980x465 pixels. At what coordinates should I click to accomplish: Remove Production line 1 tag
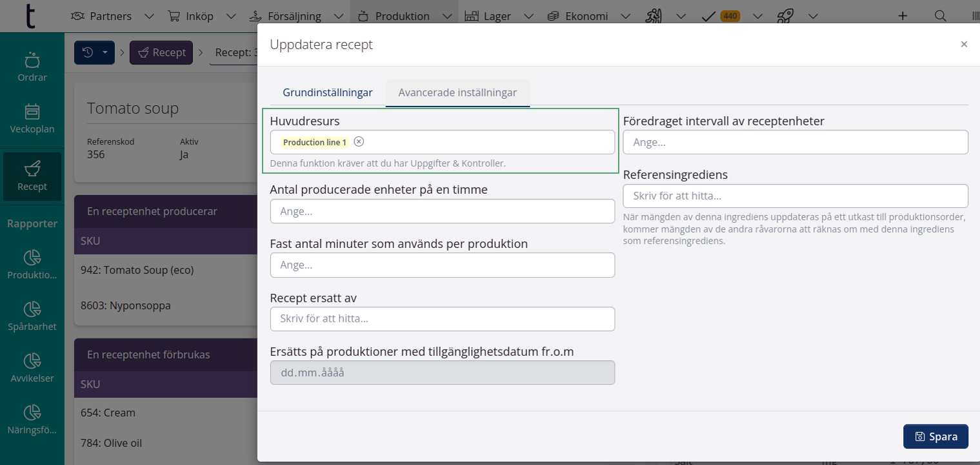[x=359, y=142]
